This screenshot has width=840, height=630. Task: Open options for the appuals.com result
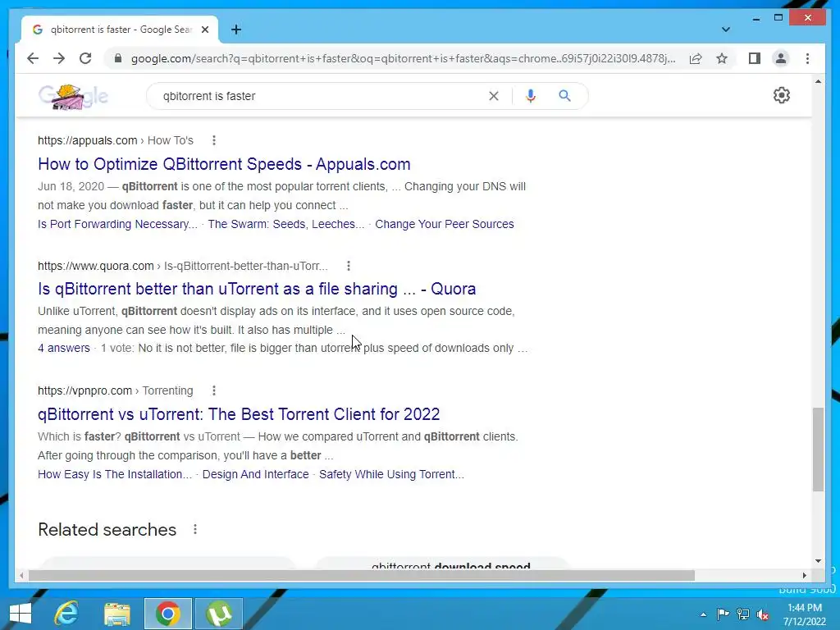[214, 140]
